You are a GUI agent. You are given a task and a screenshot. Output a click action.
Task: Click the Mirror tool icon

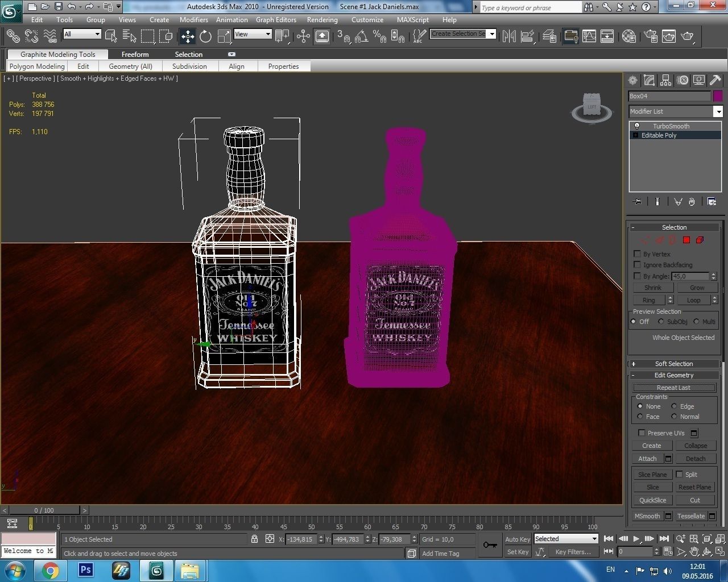click(x=509, y=36)
